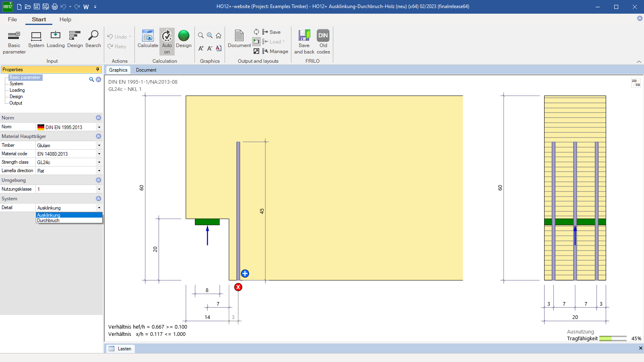Image resolution: width=644 pixels, height=362 pixels.
Task: Decrease graphic font size with A-
Action: (210, 48)
